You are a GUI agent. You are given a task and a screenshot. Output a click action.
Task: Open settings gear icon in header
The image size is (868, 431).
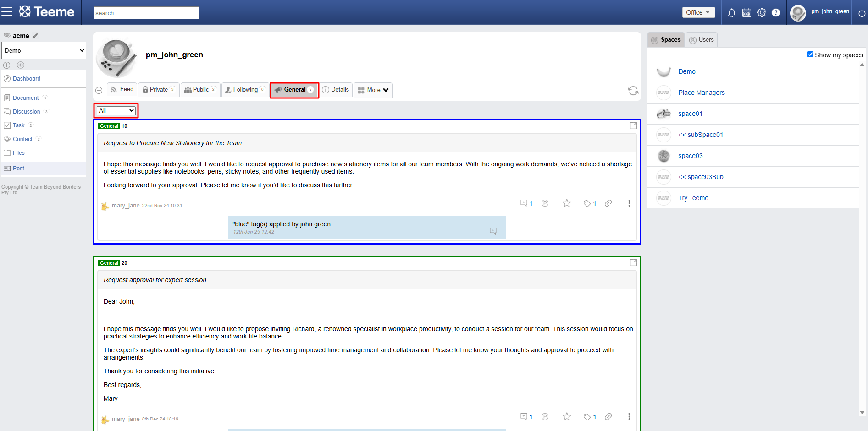[762, 13]
